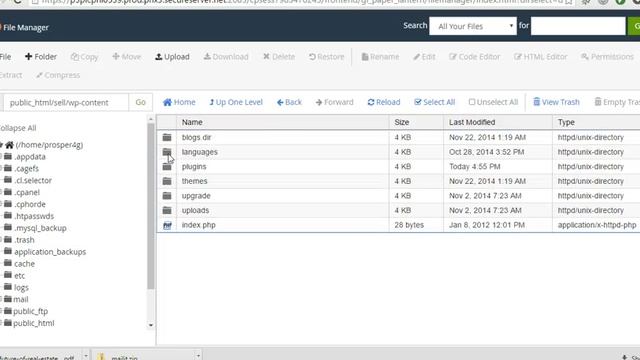Reload the file listing

[384, 102]
